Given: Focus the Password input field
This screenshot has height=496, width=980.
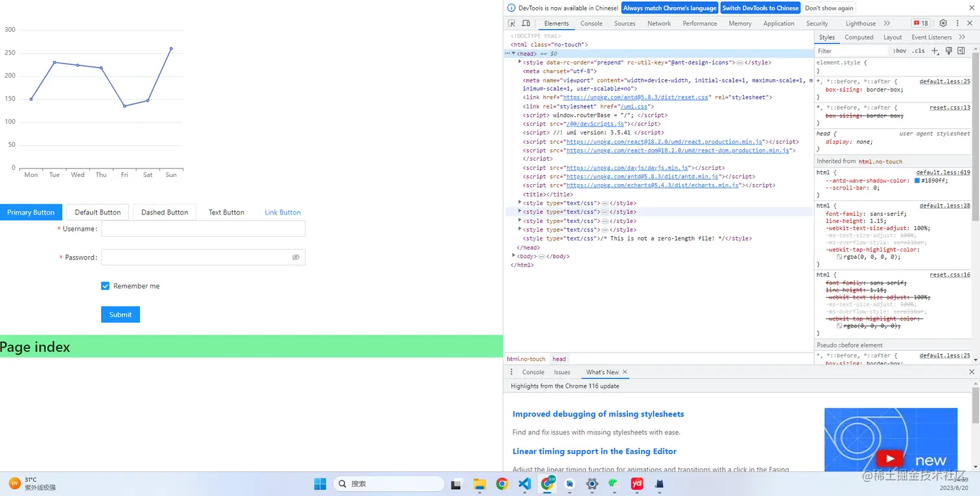Looking at the screenshot, I should click(203, 257).
